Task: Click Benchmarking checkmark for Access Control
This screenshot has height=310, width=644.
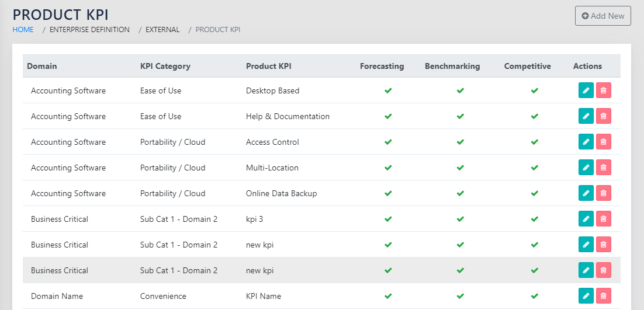Action: tap(461, 142)
